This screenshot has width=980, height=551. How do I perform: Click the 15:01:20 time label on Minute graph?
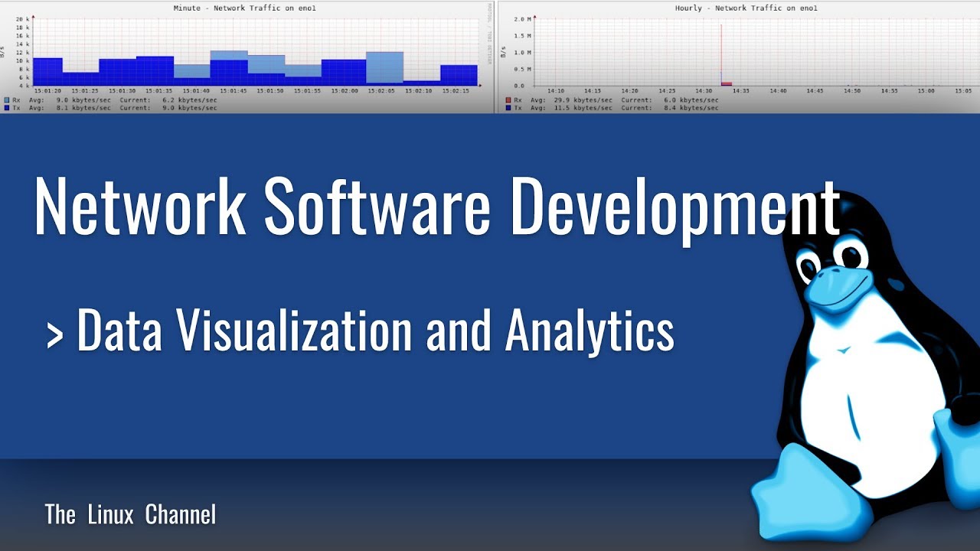click(x=47, y=90)
